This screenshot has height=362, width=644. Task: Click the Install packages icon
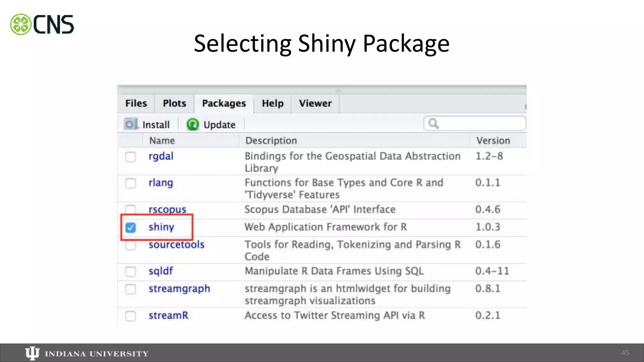[x=131, y=124]
